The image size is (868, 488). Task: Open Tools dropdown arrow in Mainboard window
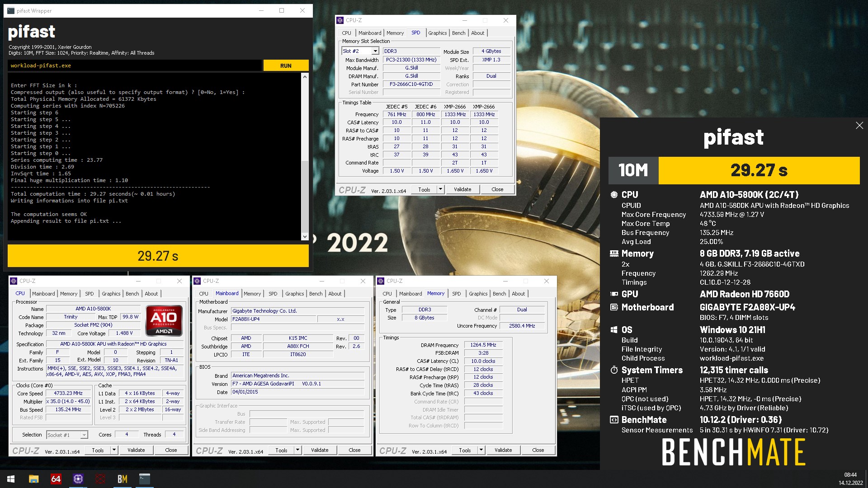coord(297,450)
